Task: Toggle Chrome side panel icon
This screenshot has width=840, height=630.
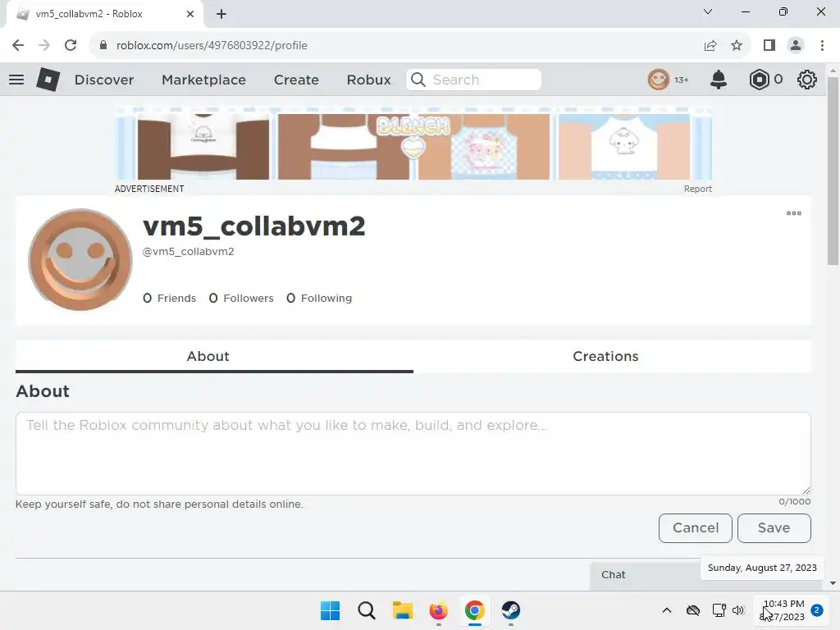Action: [x=769, y=46]
